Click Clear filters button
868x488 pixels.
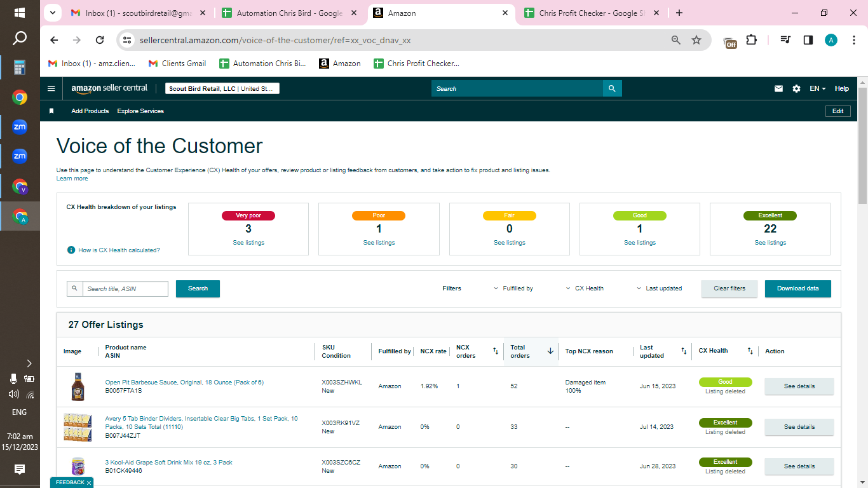pyautogui.click(x=729, y=288)
